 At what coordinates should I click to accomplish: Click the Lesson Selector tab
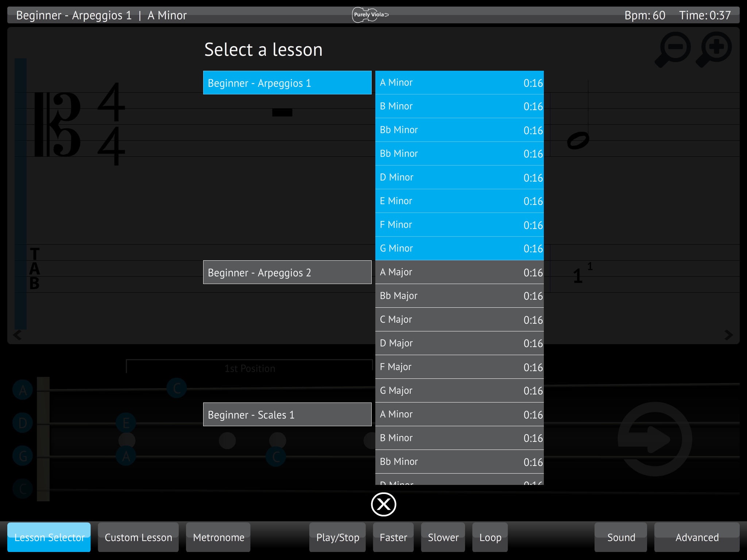(48, 537)
